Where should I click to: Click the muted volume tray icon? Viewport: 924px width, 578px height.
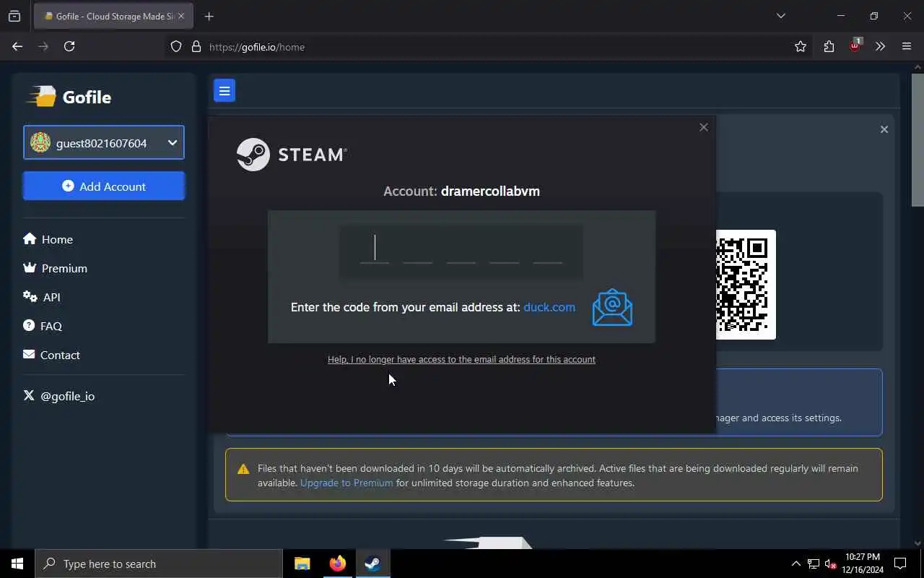tap(830, 564)
